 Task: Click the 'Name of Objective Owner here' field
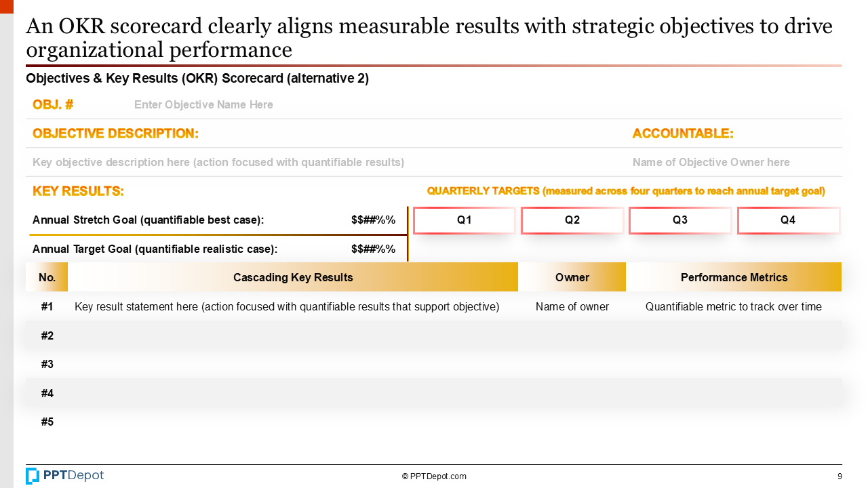point(711,162)
